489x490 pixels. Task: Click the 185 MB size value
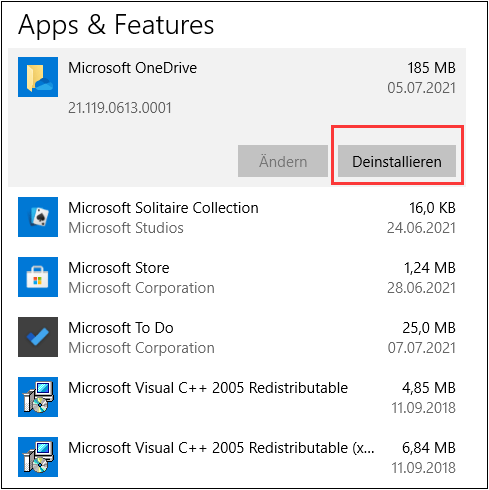[x=431, y=68]
